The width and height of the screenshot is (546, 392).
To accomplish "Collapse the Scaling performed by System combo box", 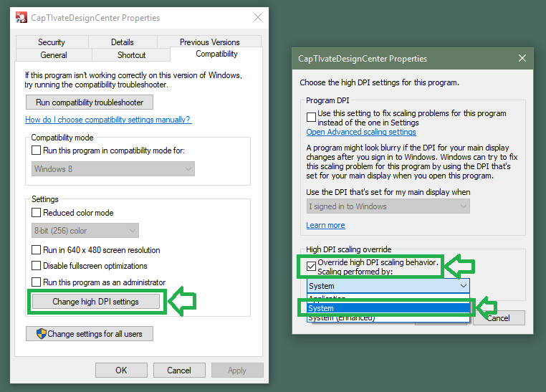I will tap(388, 286).
